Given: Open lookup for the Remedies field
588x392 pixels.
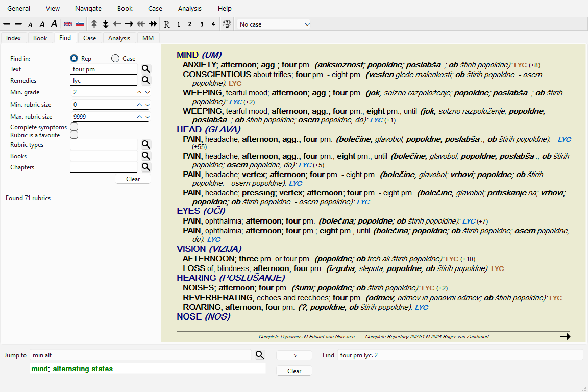Looking at the screenshot, I should [x=146, y=80].
